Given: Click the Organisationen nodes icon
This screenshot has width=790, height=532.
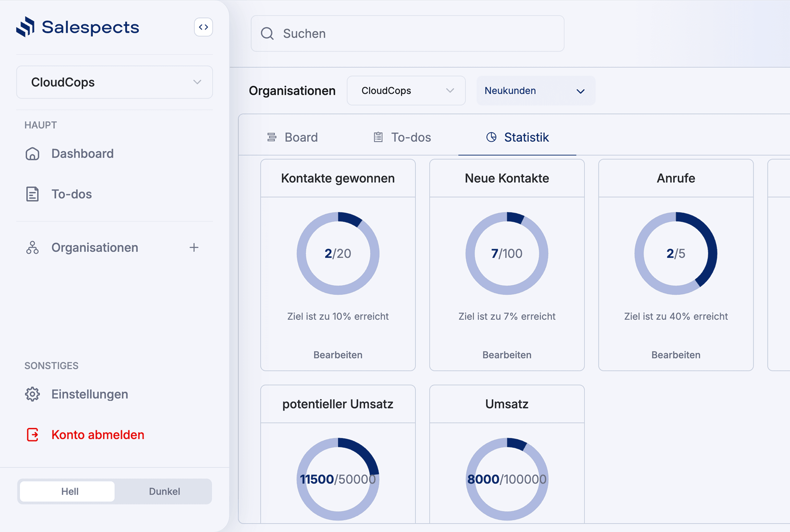Looking at the screenshot, I should [x=32, y=247].
